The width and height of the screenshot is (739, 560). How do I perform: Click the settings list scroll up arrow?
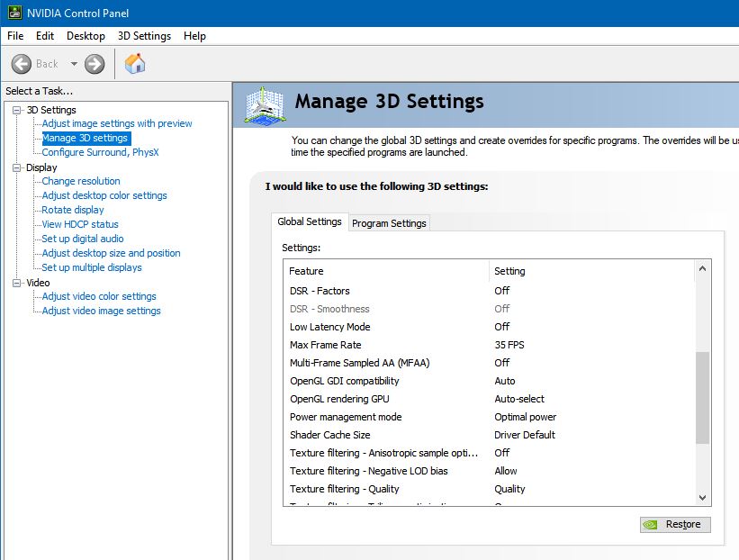click(x=703, y=268)
